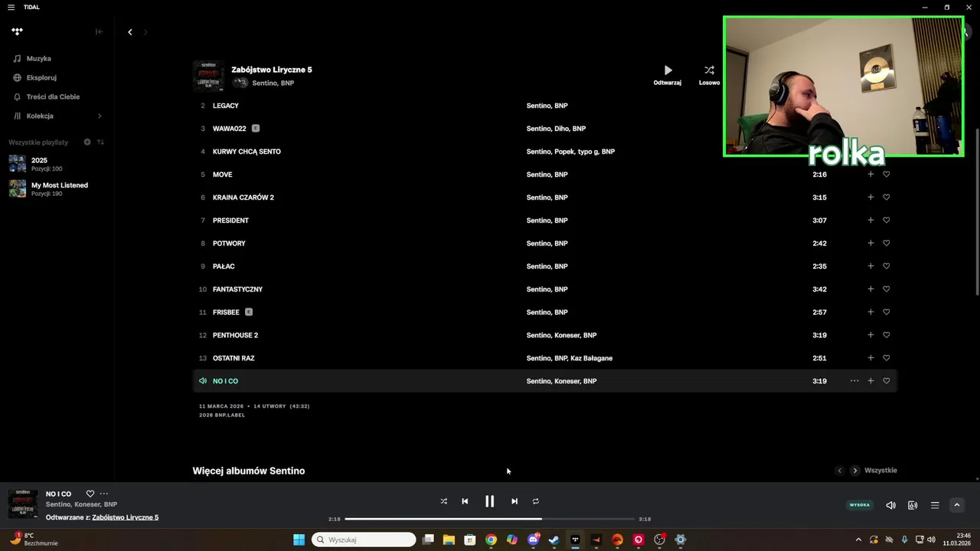Select the audio output device
Viewport: 980px width, 551px height.
(913, 505)
